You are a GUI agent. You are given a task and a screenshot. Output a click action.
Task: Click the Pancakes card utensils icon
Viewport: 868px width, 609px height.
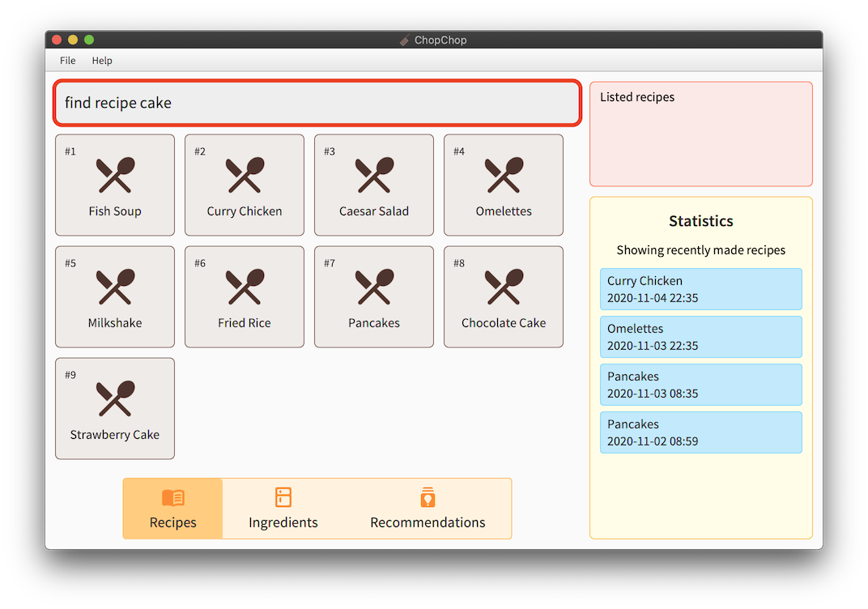point(374,287)
